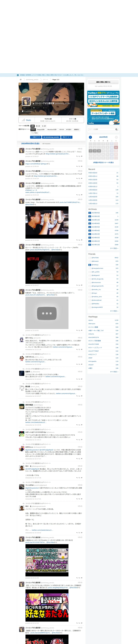Screen dimensions: 138x644
Task: Reply to the retweet at 22:20:58
Action: [x=77, y=364]
